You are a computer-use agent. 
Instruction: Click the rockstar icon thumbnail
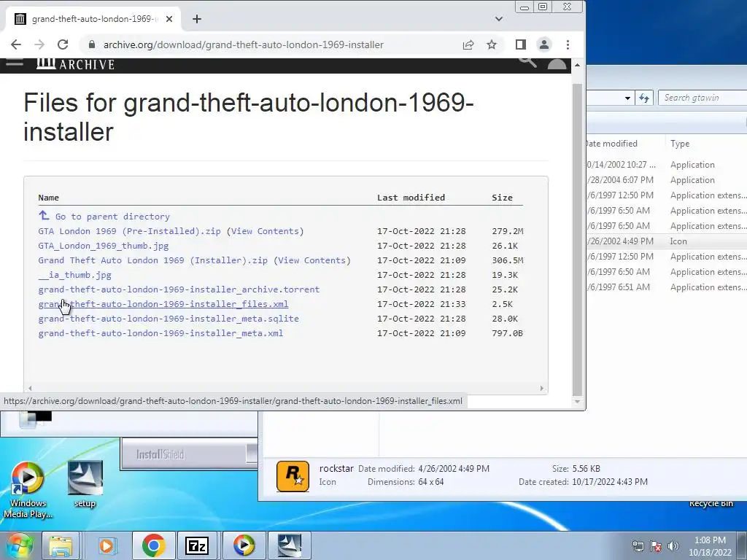click(293, 475)
